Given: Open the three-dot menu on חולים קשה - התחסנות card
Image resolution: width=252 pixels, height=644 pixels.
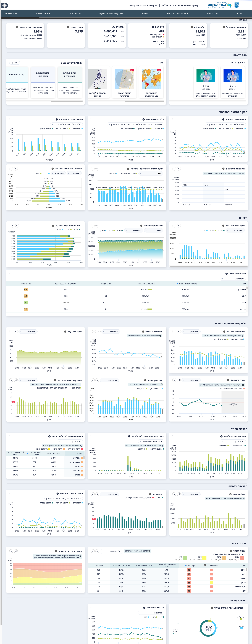Looking at the screenshot, I should pyautogui.click(x=91, y=119).
